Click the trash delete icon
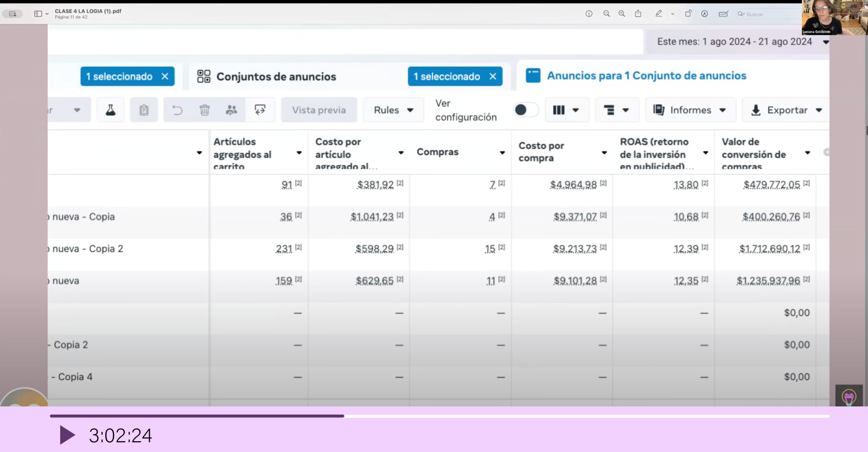Image resolution: width=868 pixels, height=452 pixels. coord(205,110)
